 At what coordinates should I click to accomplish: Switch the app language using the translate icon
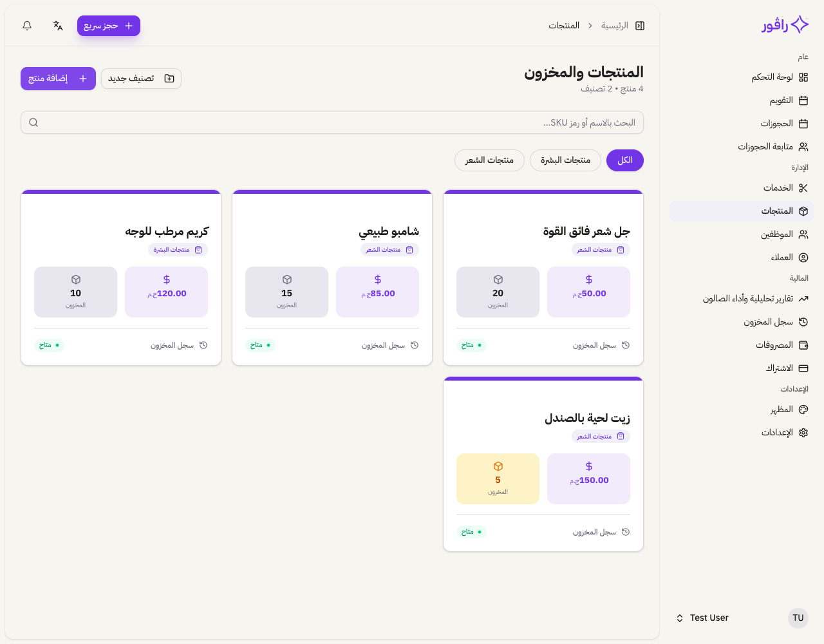coord(57,25)
